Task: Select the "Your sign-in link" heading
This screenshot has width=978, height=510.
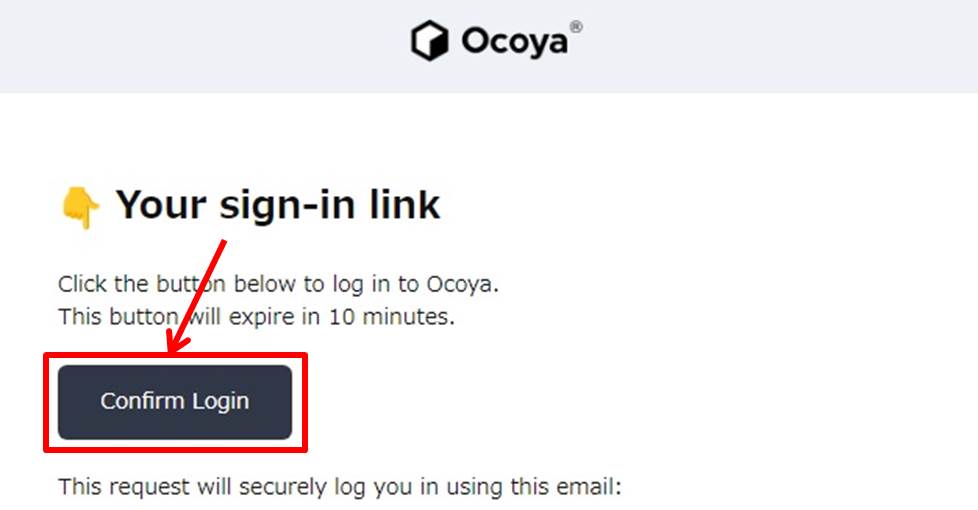Action: [278, 205]
